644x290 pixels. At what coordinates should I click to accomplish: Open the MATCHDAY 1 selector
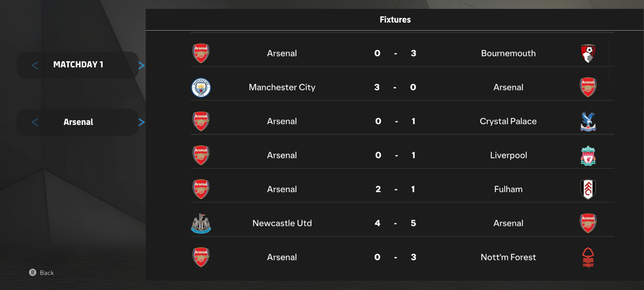[x=78, y=65]
